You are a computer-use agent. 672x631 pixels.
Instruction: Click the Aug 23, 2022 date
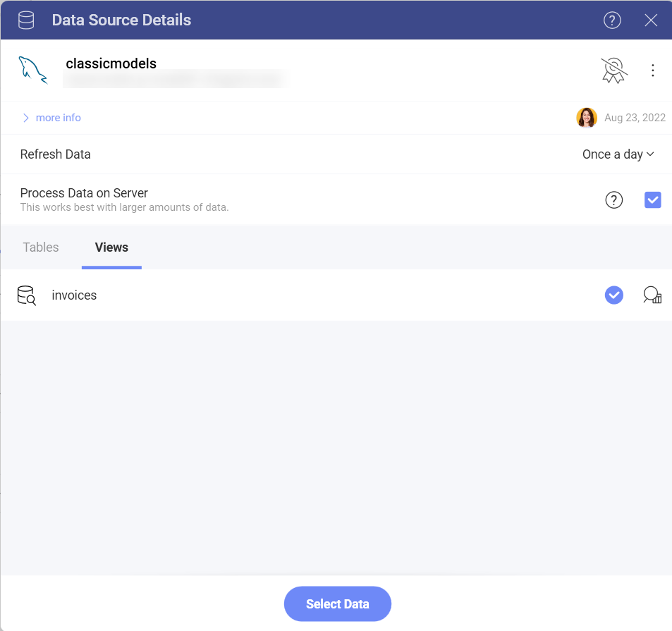click(x=635, y=118)
